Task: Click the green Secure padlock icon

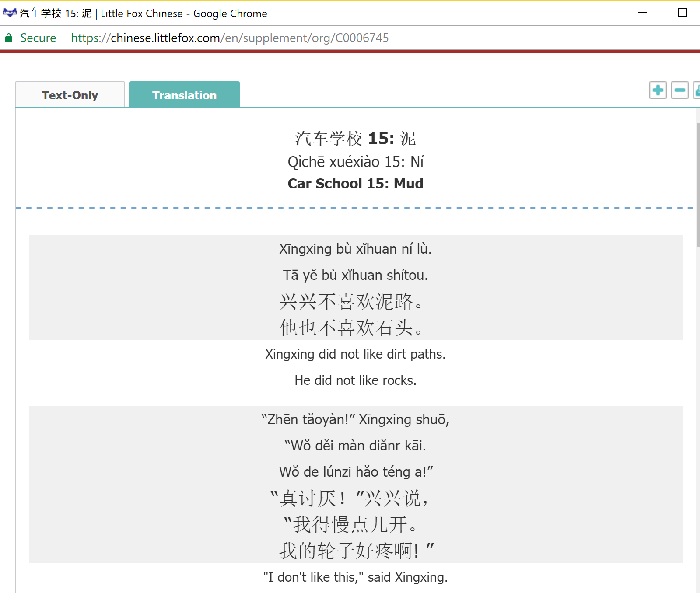Action: click(x=9, y=38)
